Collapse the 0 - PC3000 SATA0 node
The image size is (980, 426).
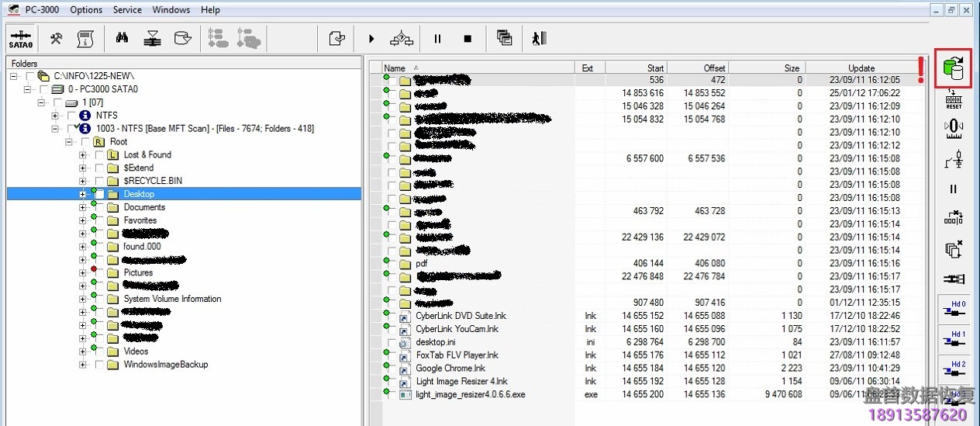pos(28,89)
